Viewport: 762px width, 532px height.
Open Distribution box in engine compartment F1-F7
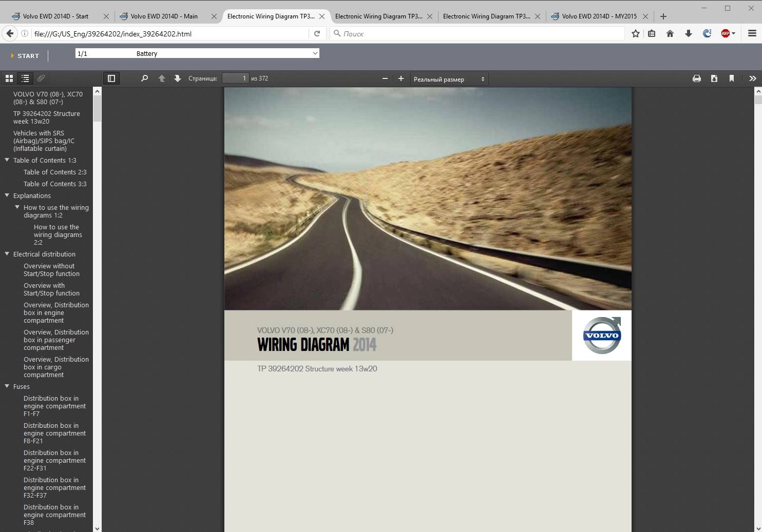(54, 406)
